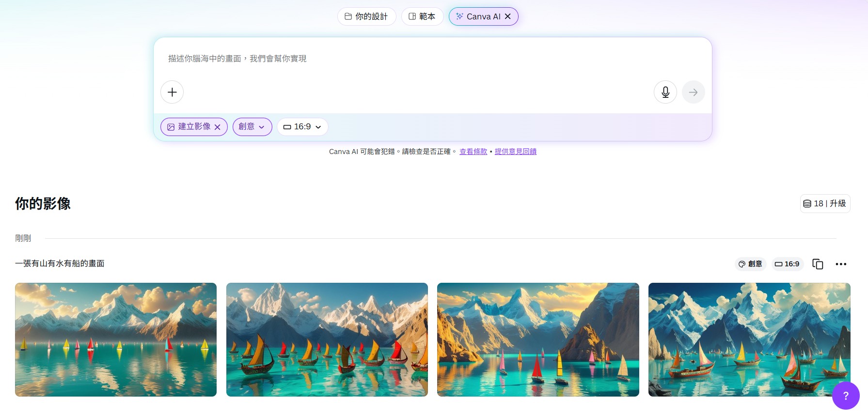This screenshot has height=414, width=868.
Task: Click the send arrow button
Action: click(694, 92)
